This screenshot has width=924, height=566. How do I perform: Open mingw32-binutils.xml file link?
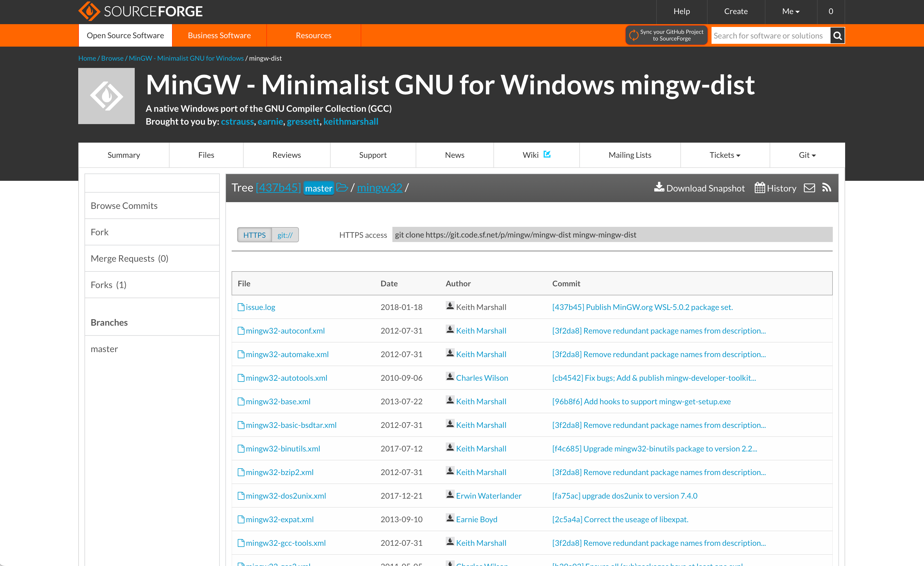tap(283, 449)
